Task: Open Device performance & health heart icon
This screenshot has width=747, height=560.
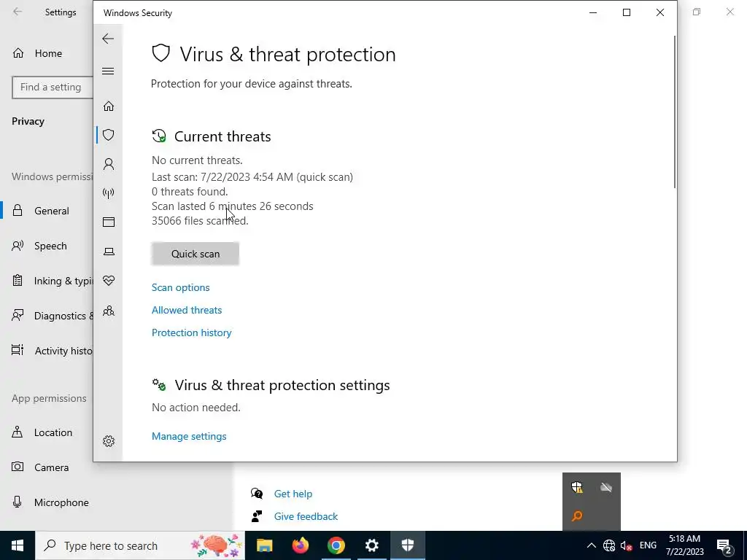Action: coord(109,281)
